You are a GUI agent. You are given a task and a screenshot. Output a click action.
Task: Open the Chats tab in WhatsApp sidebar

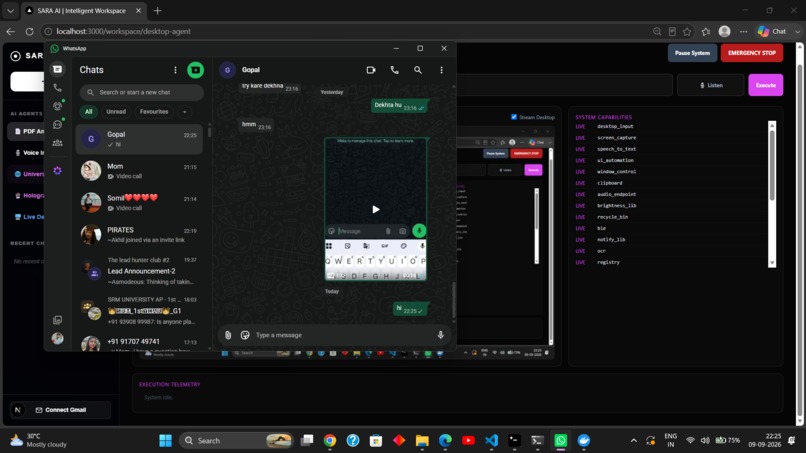[58, 69]
